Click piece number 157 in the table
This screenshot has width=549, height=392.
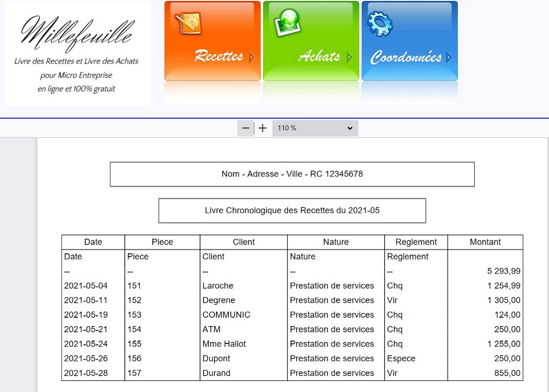point(135,373)
